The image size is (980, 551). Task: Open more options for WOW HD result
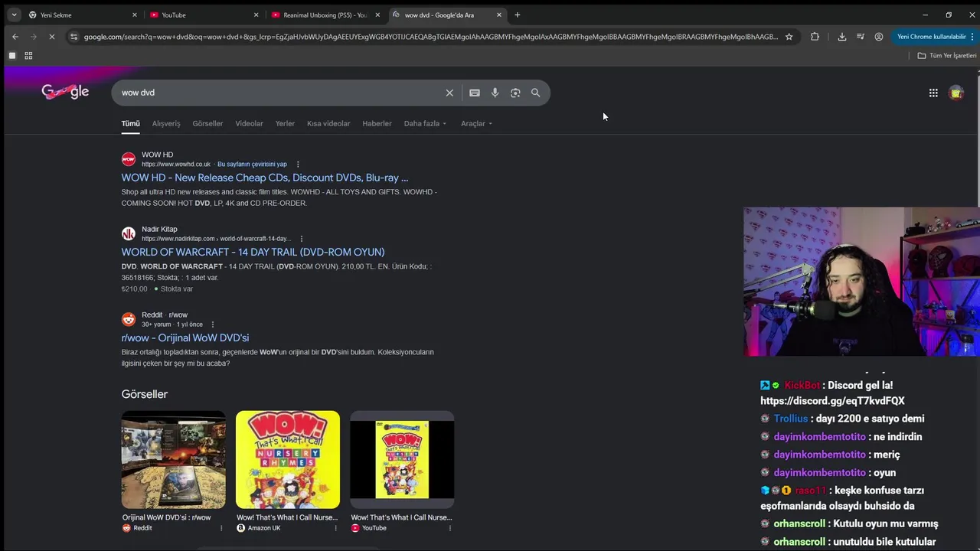(298, 164)
